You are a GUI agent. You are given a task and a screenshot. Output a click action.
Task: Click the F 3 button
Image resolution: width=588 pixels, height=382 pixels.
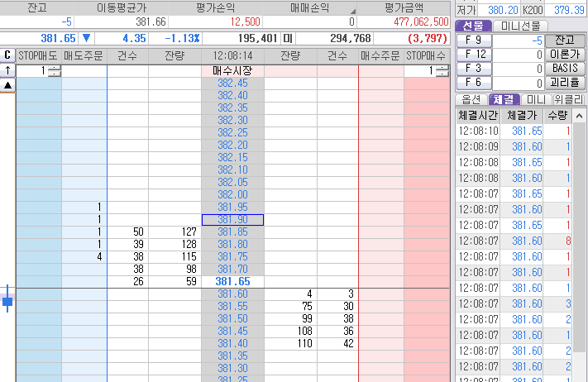point(474,69)
